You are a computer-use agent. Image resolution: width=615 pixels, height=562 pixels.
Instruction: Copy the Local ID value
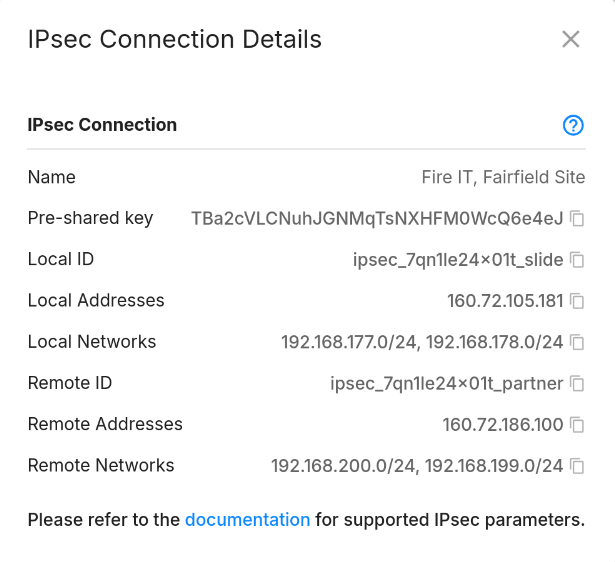(x=577, y=260)
